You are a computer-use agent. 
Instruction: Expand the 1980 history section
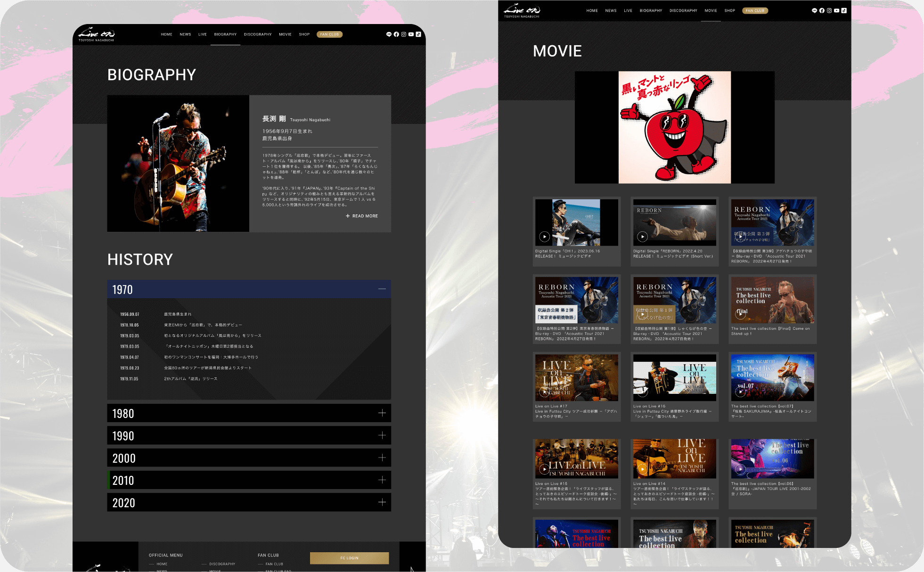click(382, 413)
